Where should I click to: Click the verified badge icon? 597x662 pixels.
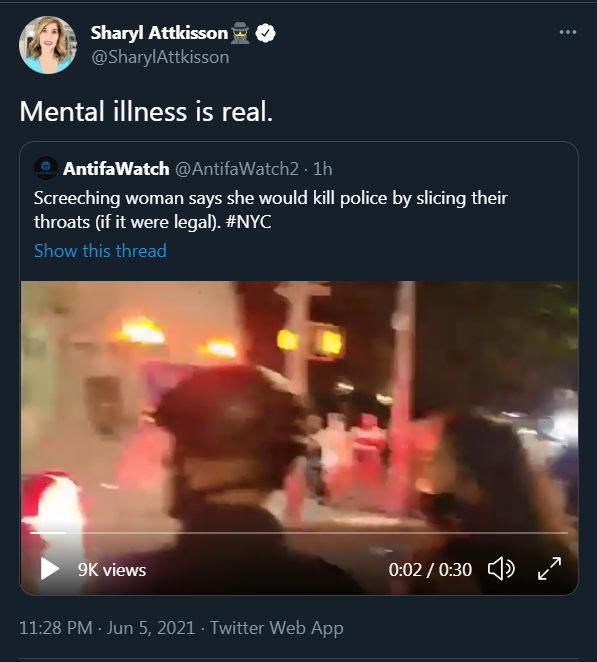266,33
